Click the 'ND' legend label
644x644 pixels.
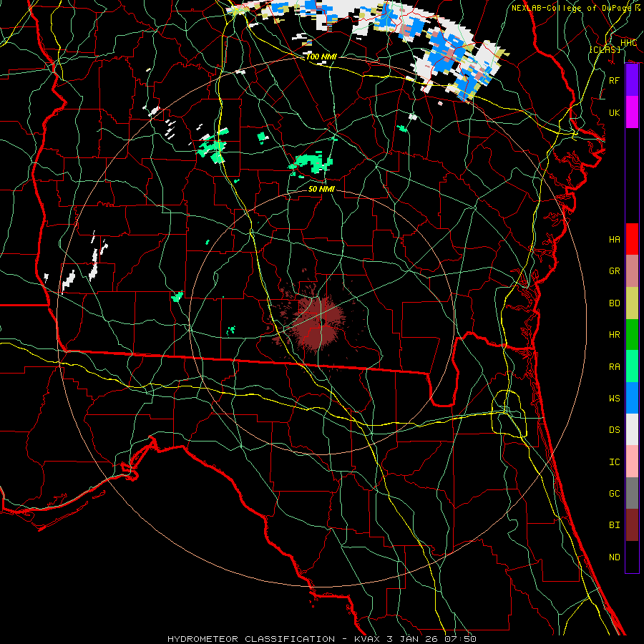[x=614, y=557]
